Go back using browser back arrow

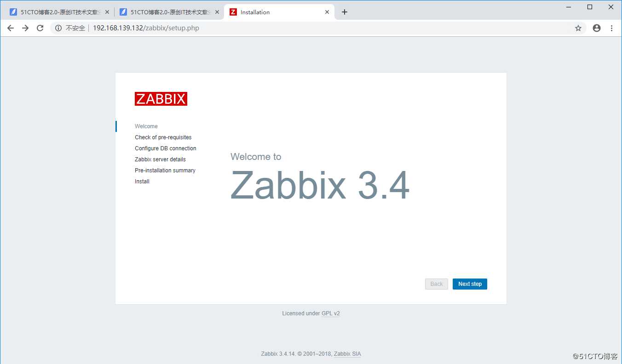(x=11, y=28)
